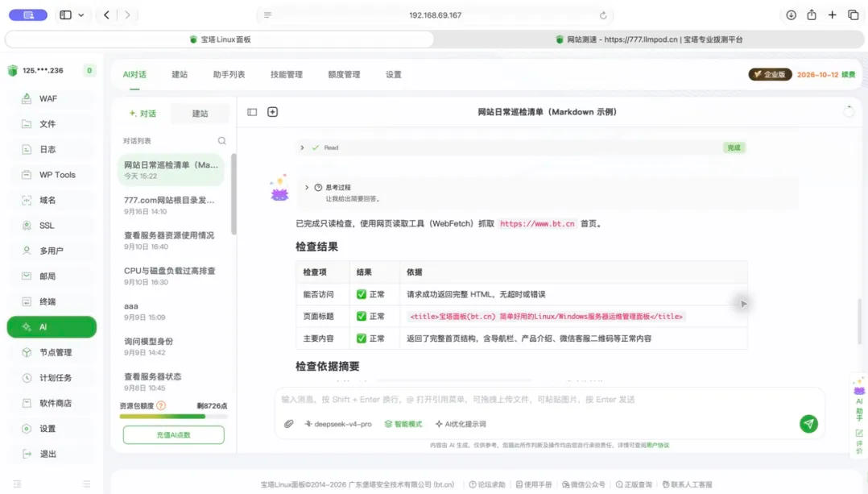Viewport: 868px width, 494px height.
Task: Open the WAF sidebar icon
Action: click(27, 98)
